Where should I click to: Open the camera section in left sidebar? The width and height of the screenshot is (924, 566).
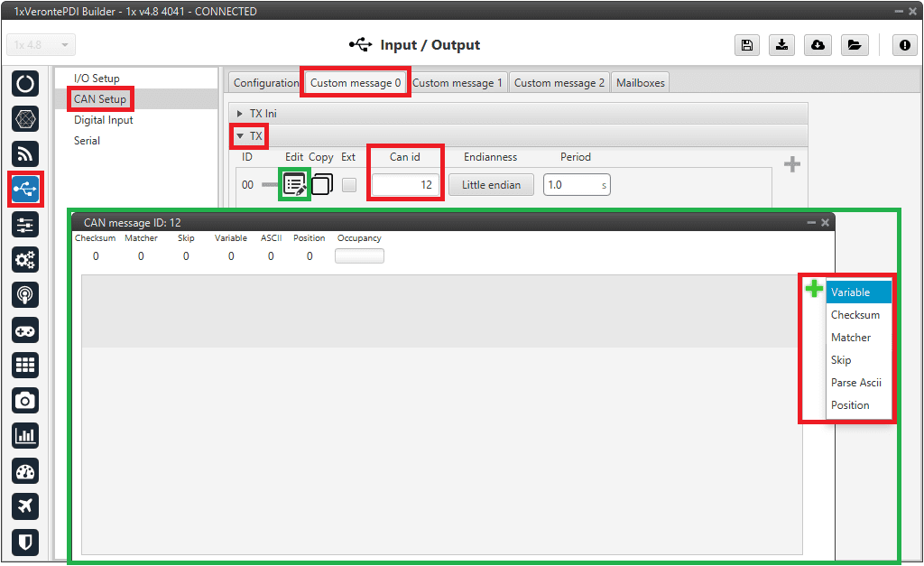pos(25,400)
